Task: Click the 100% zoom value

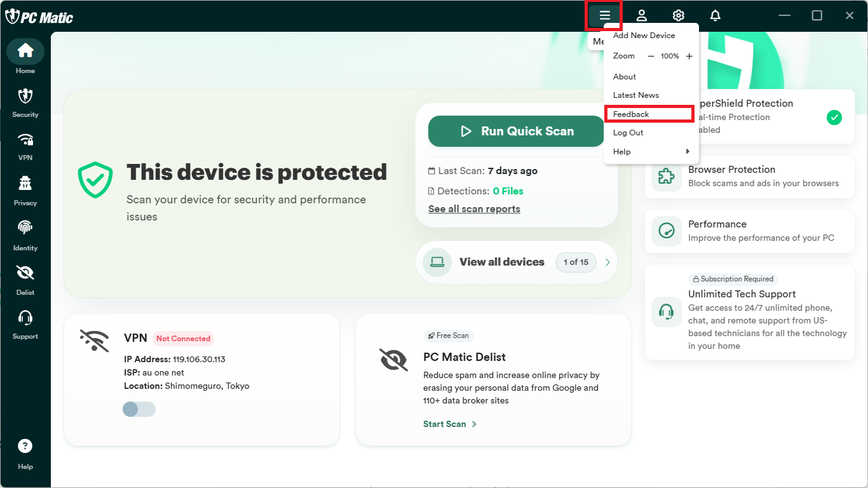Action: pos(670,56)
